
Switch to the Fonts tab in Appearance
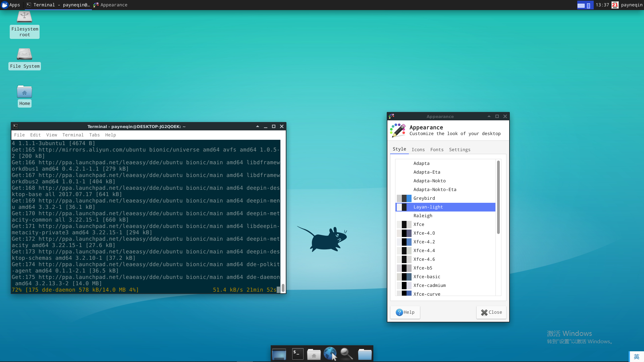(x=437, y=149)
